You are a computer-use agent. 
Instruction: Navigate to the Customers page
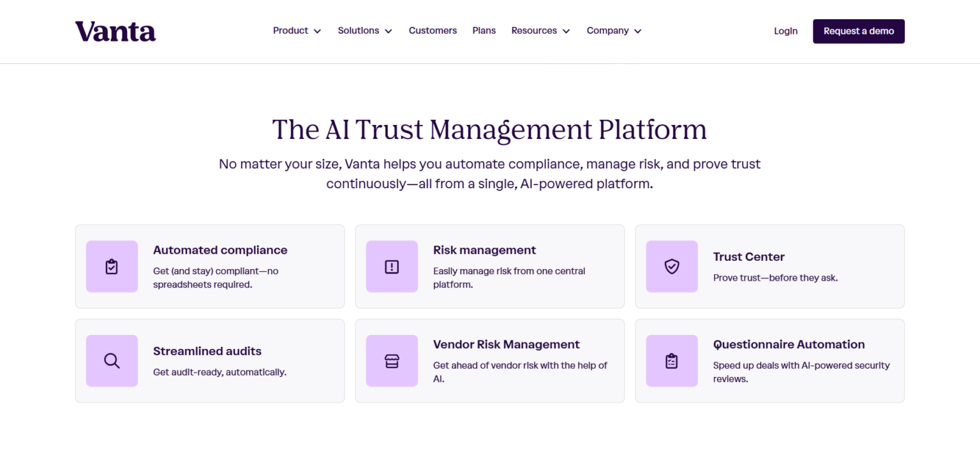click(433, 30)
